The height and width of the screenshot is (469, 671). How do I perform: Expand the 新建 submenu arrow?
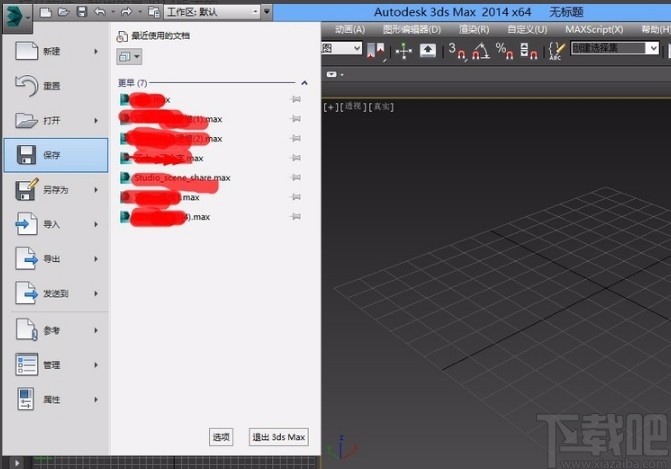96,51
